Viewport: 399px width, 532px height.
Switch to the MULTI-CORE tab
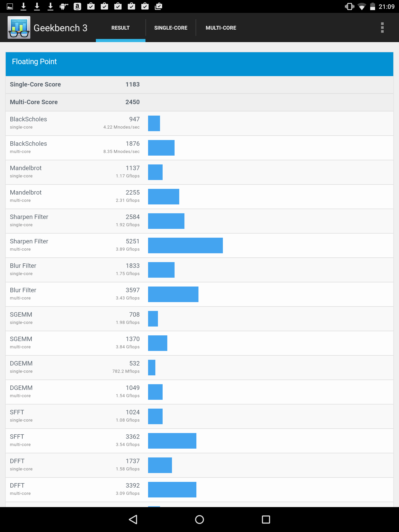click(x=221, y=28)
